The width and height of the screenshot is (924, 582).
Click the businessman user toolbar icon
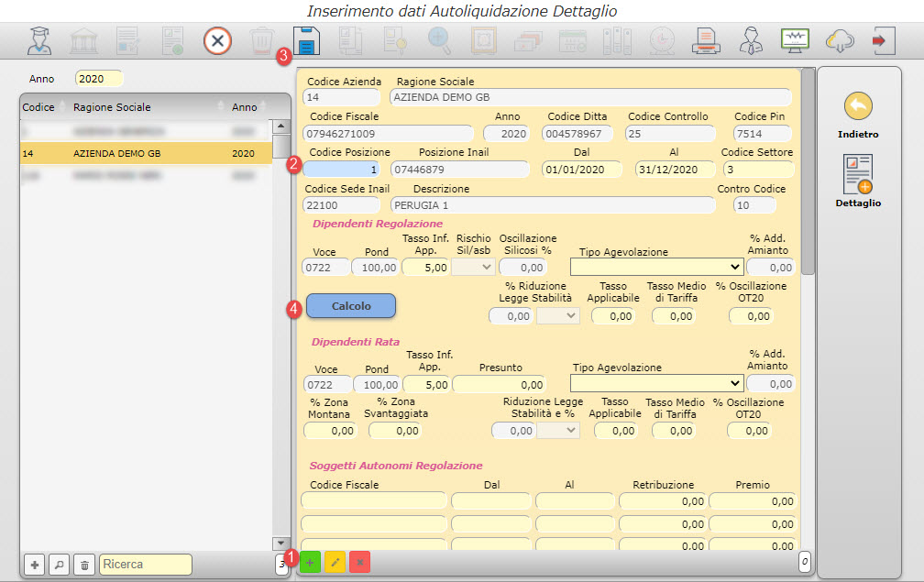tap(751, 40)
